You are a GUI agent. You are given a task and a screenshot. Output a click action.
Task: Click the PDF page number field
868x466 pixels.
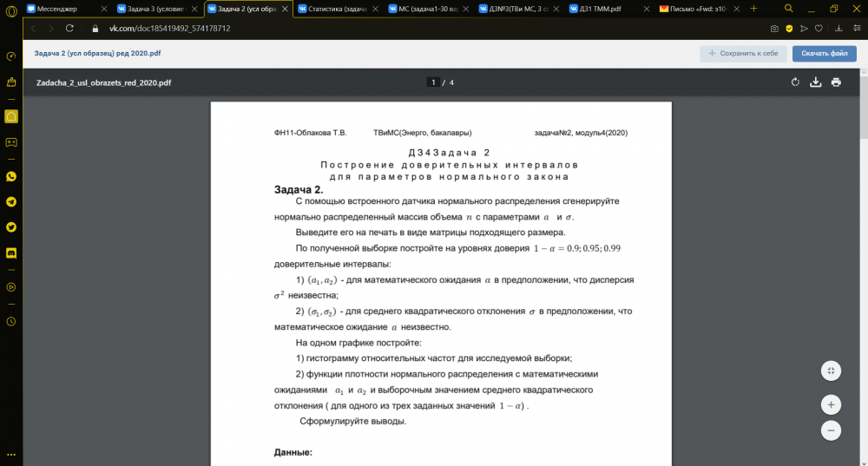tap(433, 82)
